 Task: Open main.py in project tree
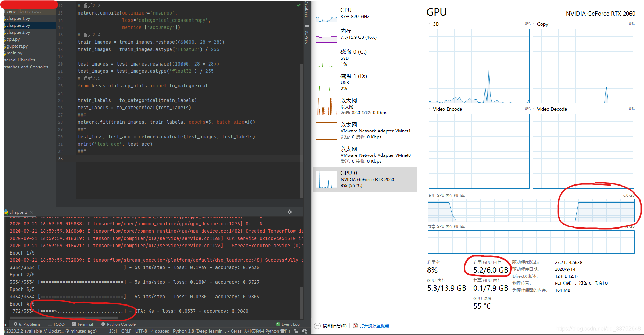point(14,53)
